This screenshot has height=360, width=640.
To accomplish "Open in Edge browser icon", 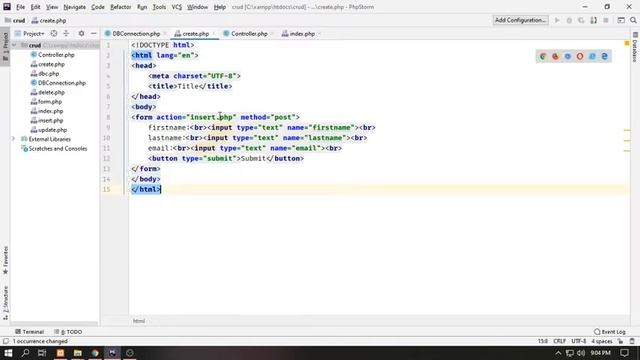I will pos(604,56).
